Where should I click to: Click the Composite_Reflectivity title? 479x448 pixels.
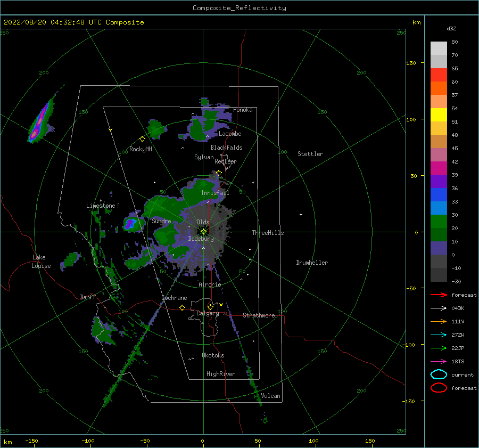pyautogui.click(x=240, y=8)
